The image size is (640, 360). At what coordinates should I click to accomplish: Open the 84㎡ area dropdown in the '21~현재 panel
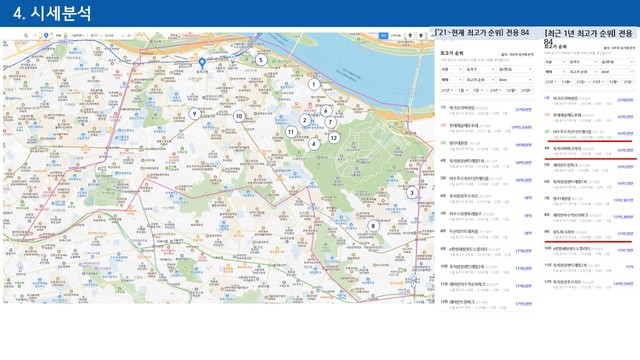pyautogui.click(x=515, y=80)
